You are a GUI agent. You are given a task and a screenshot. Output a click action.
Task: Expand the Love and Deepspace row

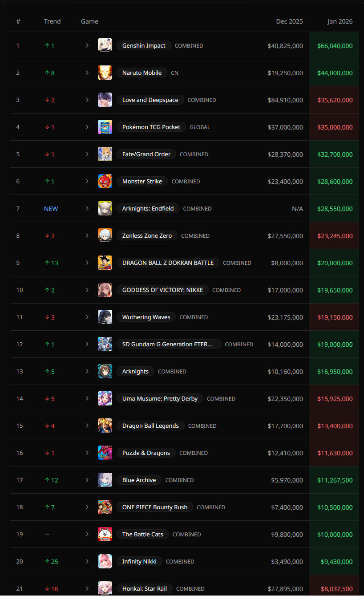87,100
